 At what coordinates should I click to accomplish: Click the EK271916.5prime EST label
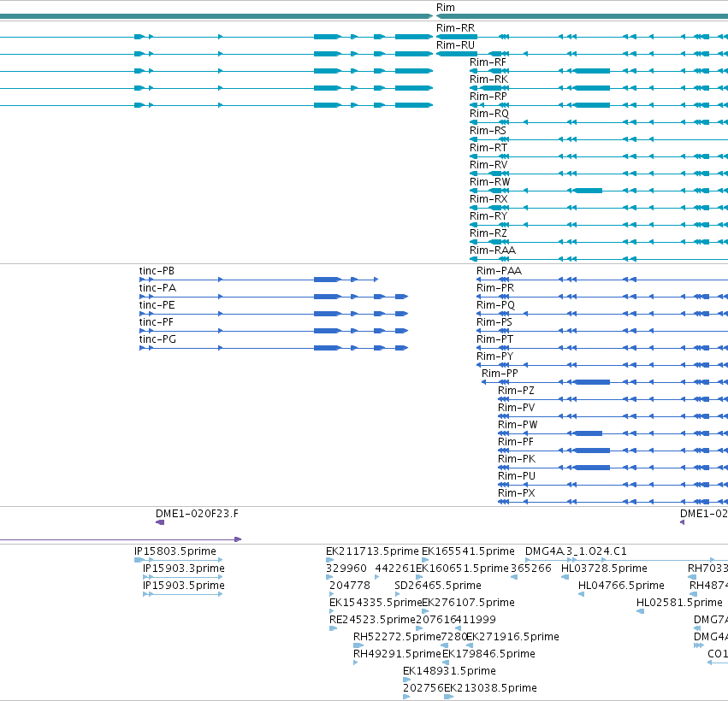point(512,638)
